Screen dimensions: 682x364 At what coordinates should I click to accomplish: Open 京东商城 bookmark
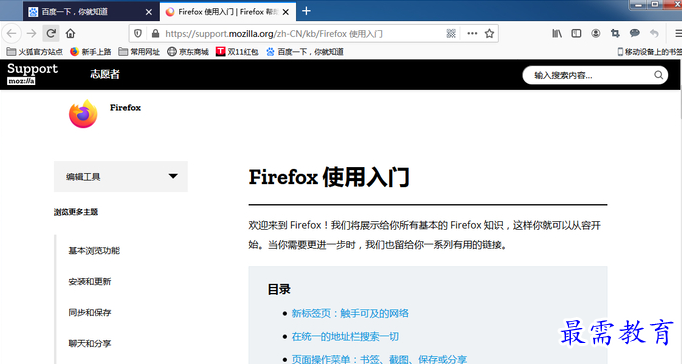(x=188, y=52)
